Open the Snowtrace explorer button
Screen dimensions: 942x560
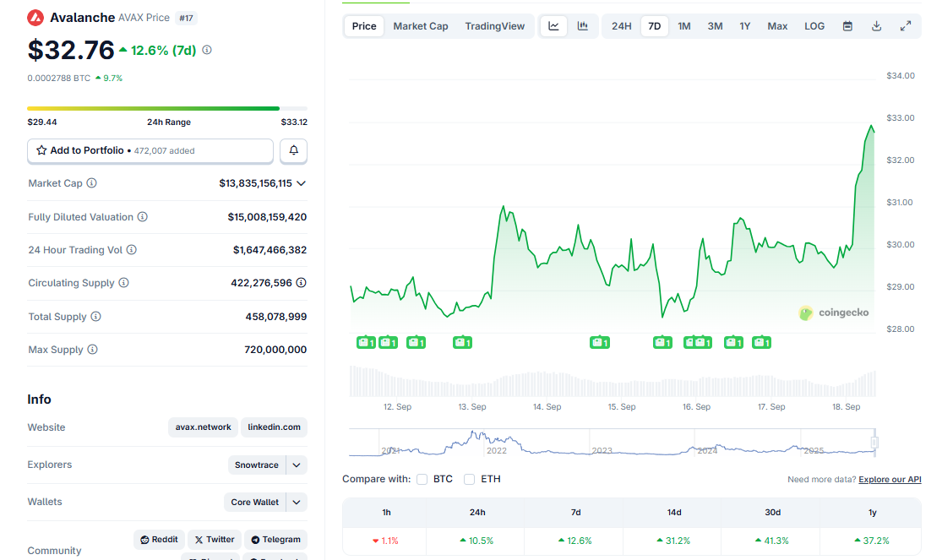[257, 465]
